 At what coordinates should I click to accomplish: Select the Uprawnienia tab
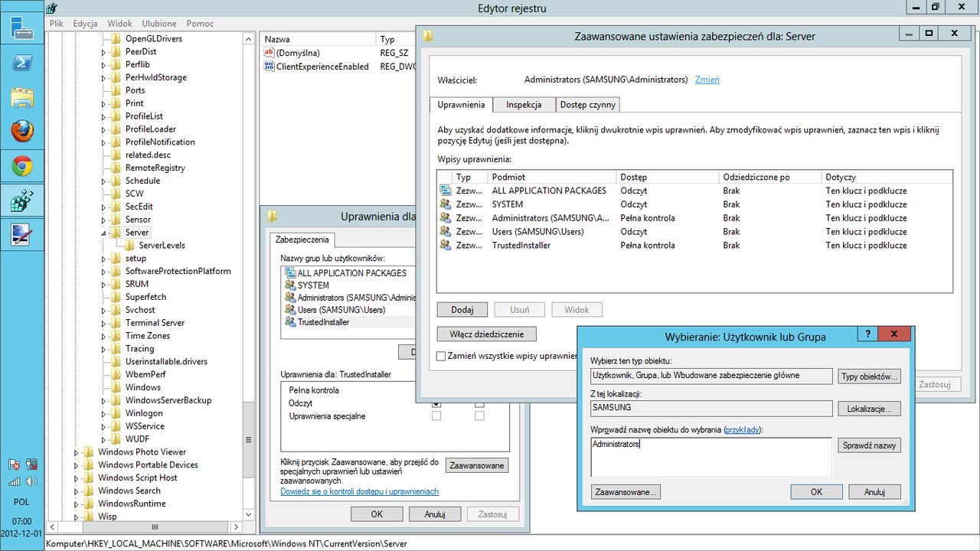[x=461, y=105]
